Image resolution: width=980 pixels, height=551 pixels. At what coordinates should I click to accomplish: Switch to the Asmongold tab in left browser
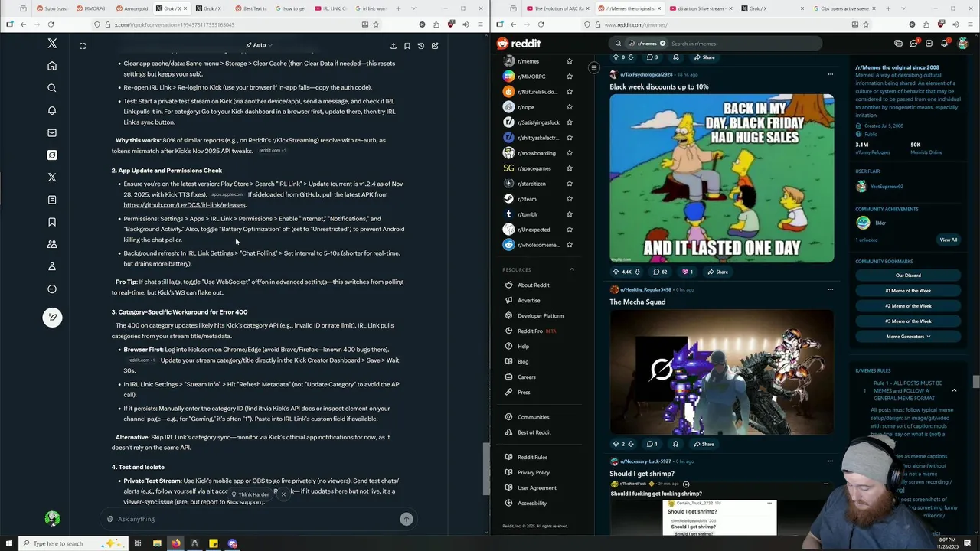(x=133, y=8)
